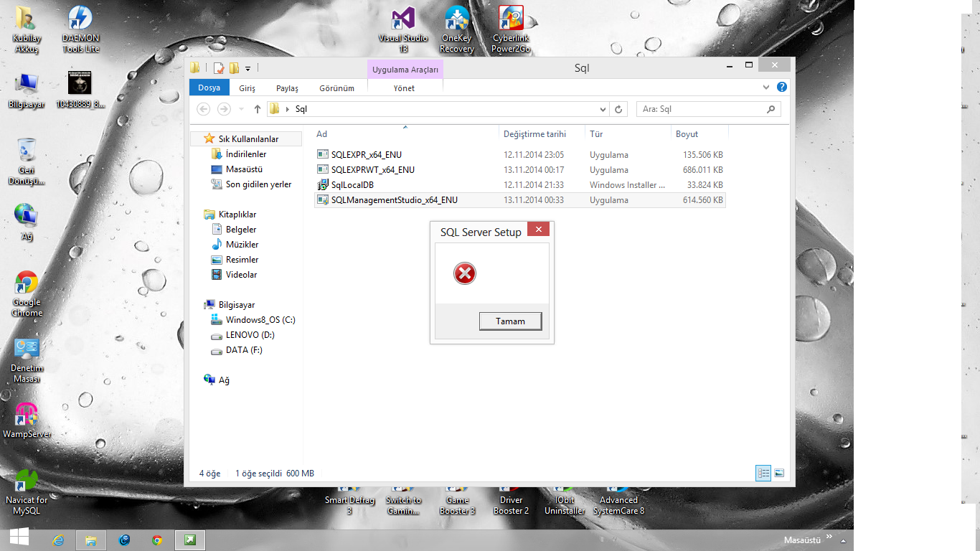Click the magnifier search icon
Viewport: 980px width, 551px height.
point(771,109)
